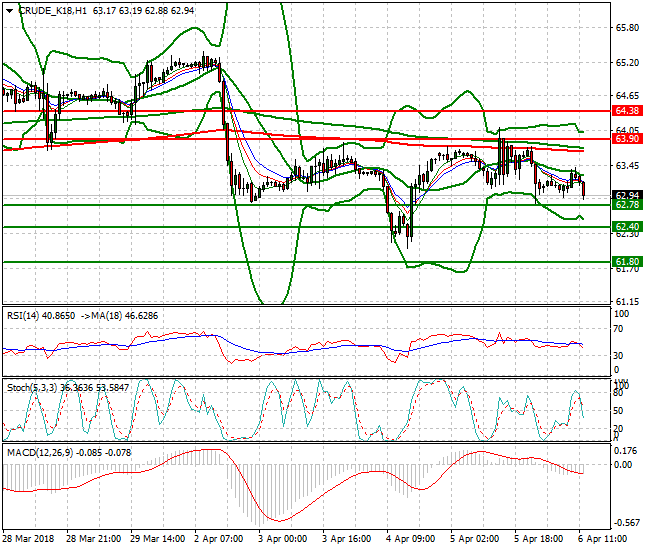Viewport: 650px width, 550px height.
Task: Click the 4 Apr 09:00 time axis label
Action: (411, 539)
